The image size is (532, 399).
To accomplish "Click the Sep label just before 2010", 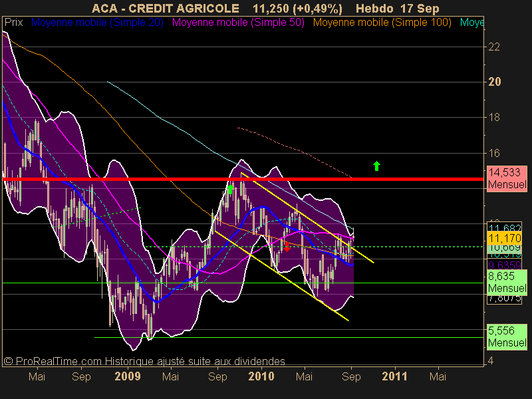I will click(x=217, y=377).
